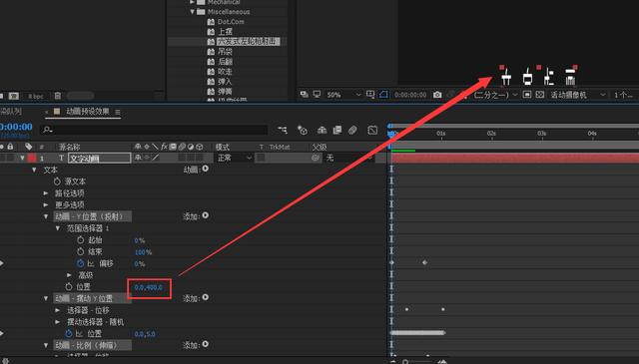Select the 弹簧 animation preset
This screenshot has width=639, height=364.
click(x=225, y=91)
